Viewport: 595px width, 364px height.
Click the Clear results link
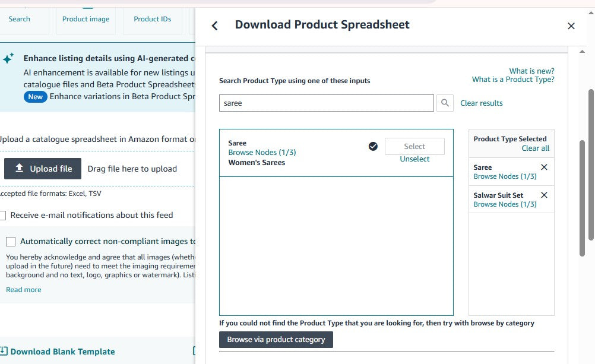(481, 103)
